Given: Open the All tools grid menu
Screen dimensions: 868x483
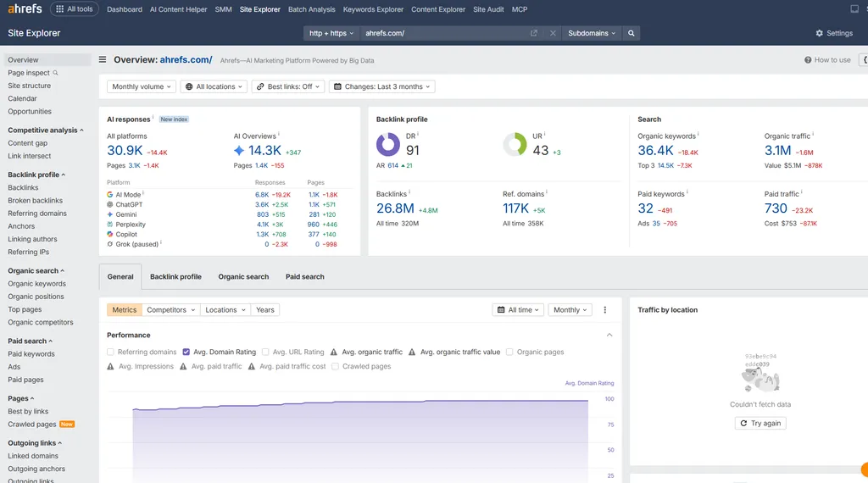Looking at the screenshot, I should pyautogui.click(x=75, y=8).
